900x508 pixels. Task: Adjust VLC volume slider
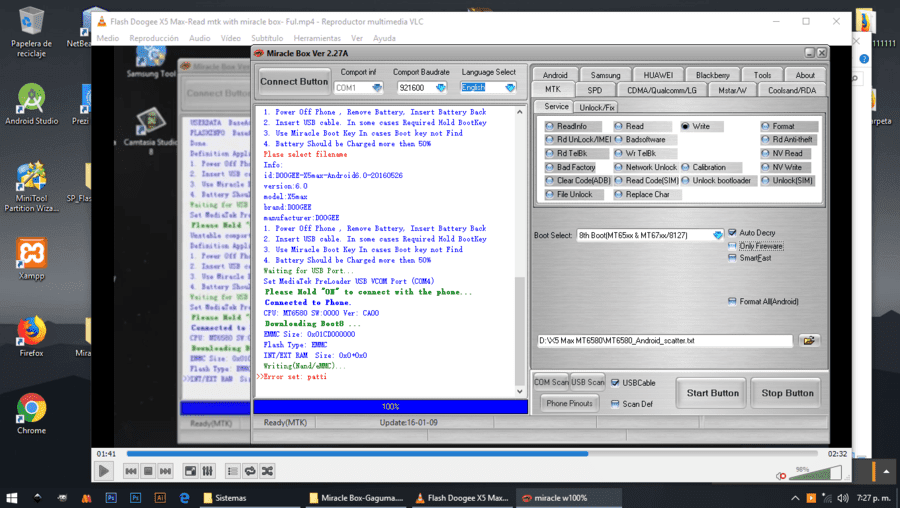(x=815, y=474)
